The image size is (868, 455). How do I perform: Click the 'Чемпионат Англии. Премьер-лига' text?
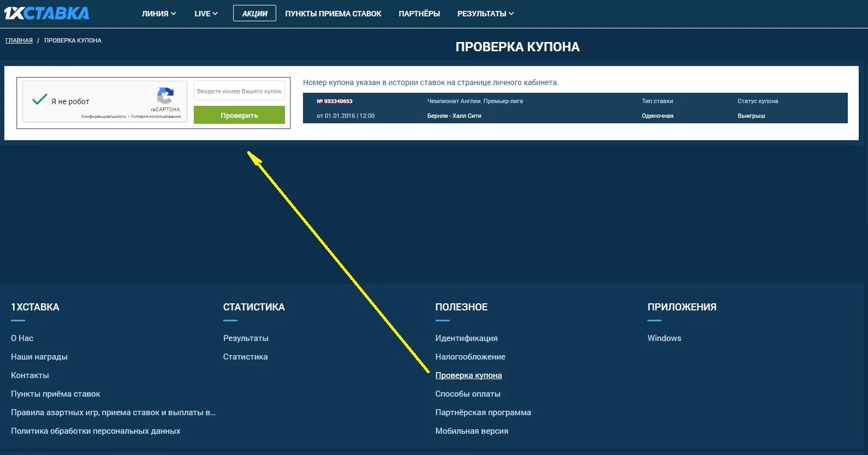[x=475, y=101]
